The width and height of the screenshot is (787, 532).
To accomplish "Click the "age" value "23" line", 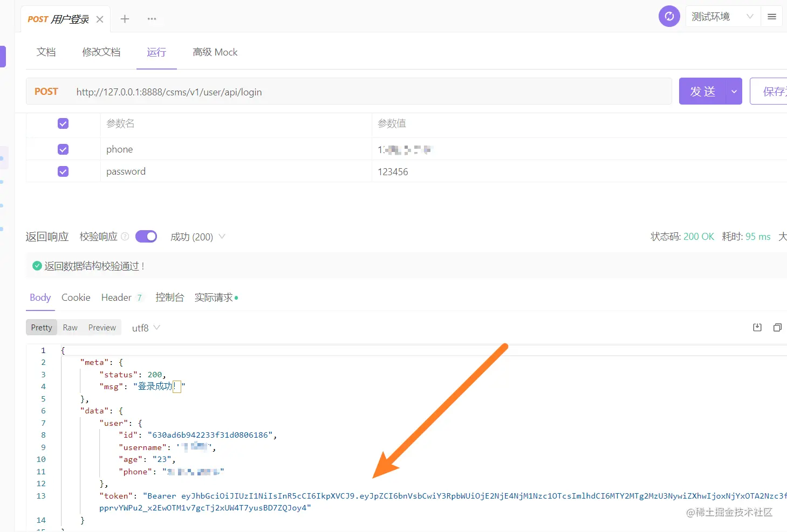I will (x=147, y=459).
